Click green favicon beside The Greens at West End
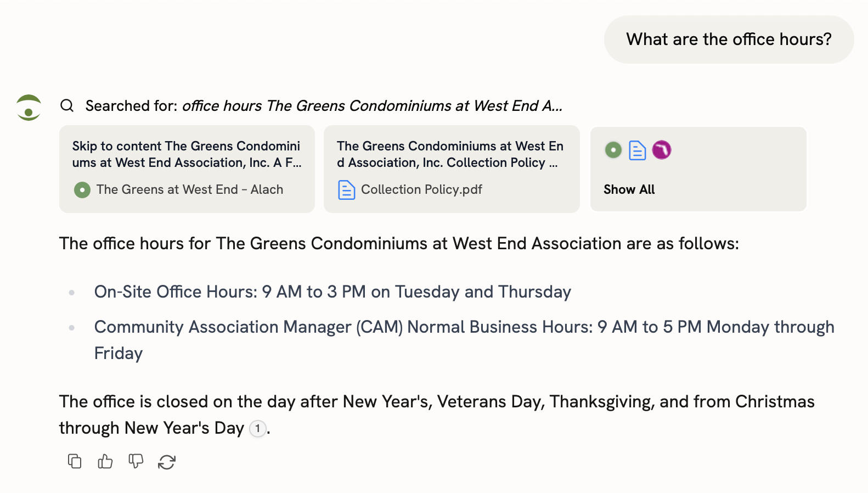868x493 pixels. pyautogui.click(x=82, y=190)
